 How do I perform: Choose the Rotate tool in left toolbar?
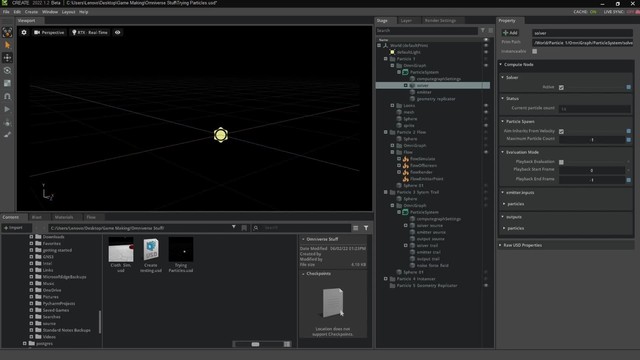[7, 71]
